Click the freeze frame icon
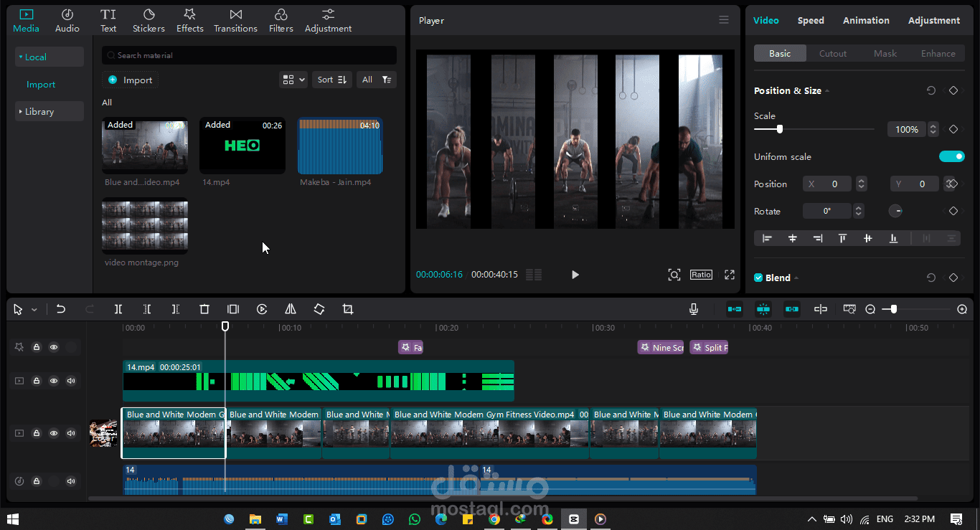980x530 pixels. (x=233, y=309)
